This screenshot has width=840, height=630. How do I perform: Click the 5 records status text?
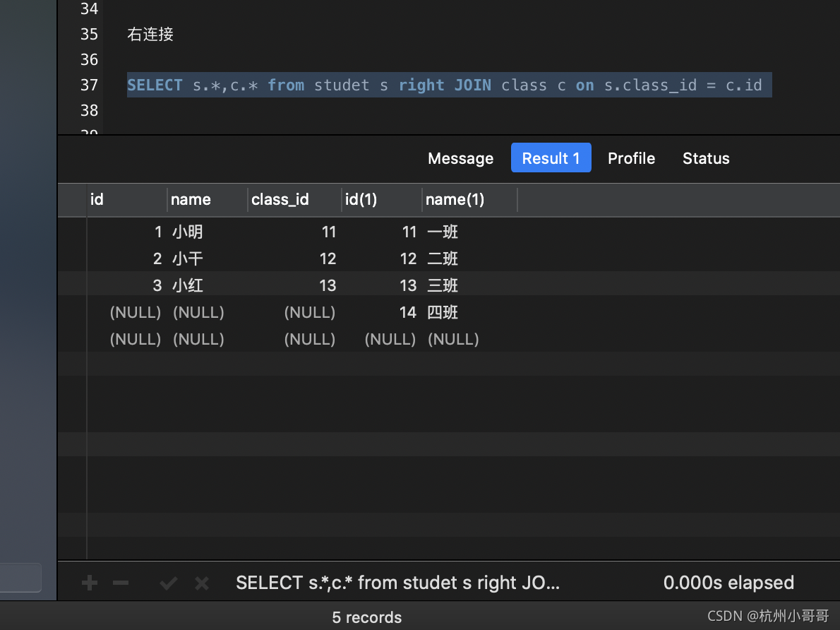pyautogui.click(x=367, y=618)
